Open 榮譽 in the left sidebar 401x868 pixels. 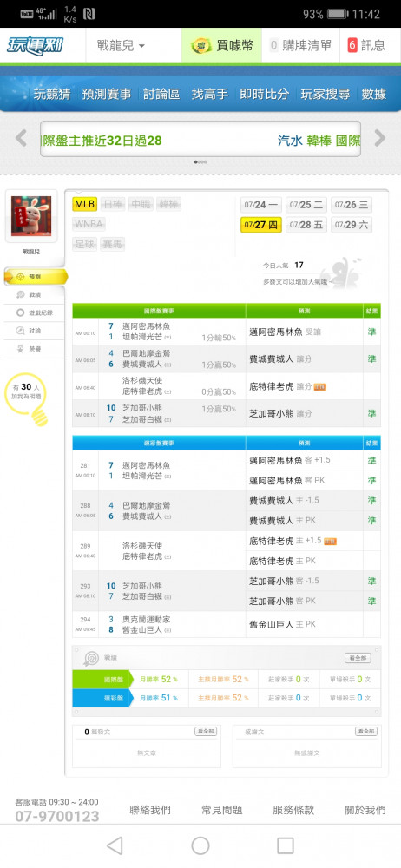coord(35,349)
